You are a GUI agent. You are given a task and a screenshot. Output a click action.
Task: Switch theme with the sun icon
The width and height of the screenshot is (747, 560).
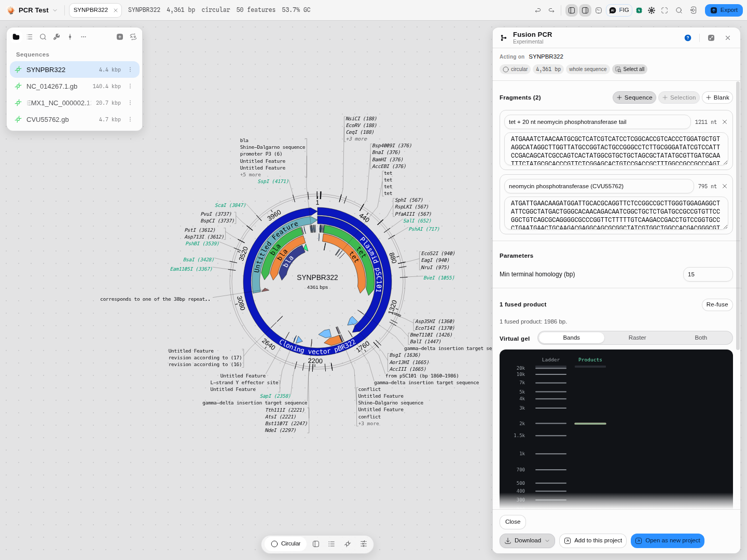(x=652, y=10)
